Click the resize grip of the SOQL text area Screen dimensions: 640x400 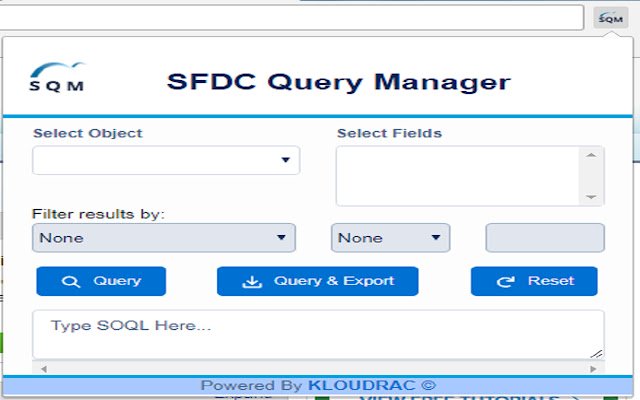point(597,354)
